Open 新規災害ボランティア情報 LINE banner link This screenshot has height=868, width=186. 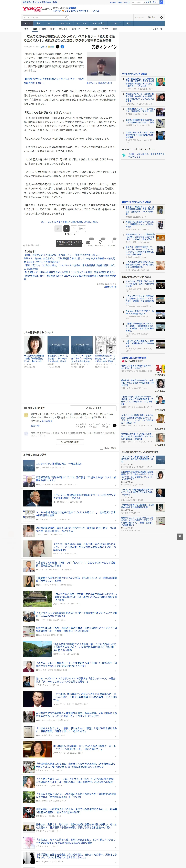[40, 2]
